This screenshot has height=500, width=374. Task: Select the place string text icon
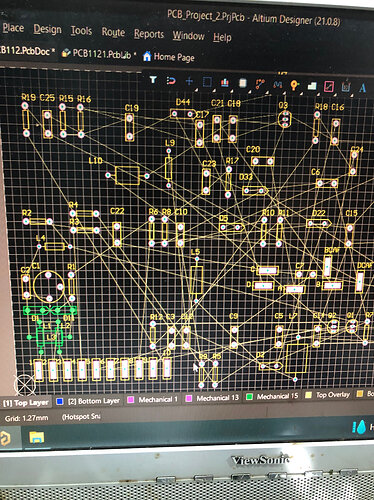362,88
